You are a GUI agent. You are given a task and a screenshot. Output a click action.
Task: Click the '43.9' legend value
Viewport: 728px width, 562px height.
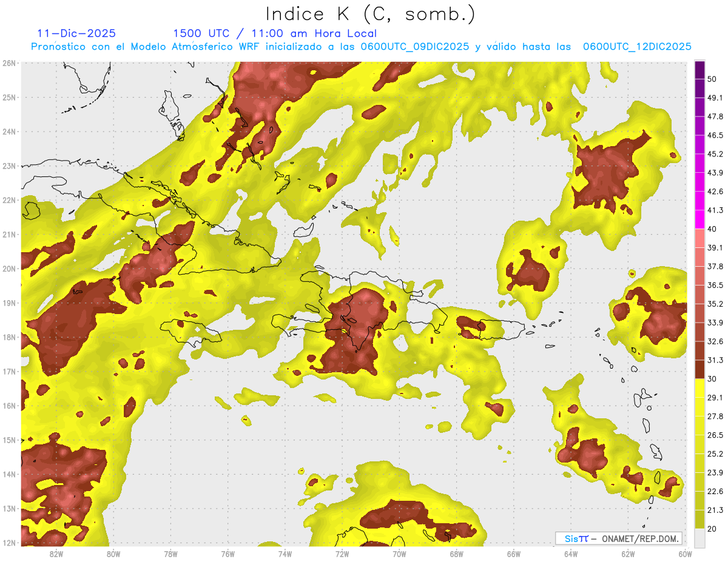pos(715,173)
